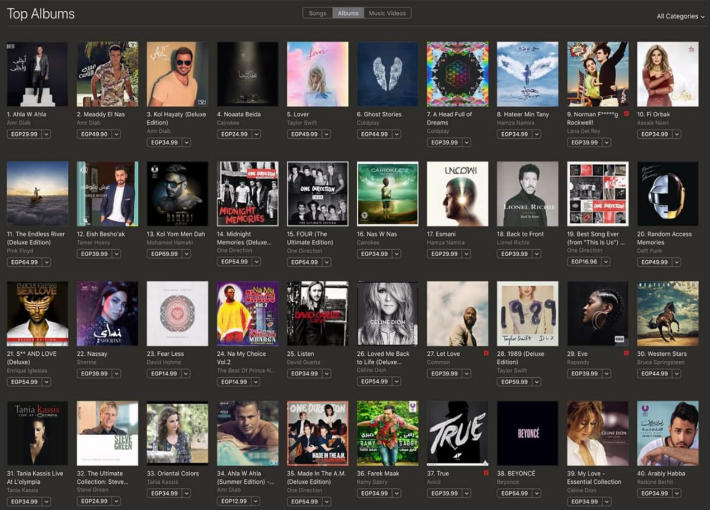Open purchase options arrow for Meaddy El Nas
710x510 pixels.
point(116,134)
